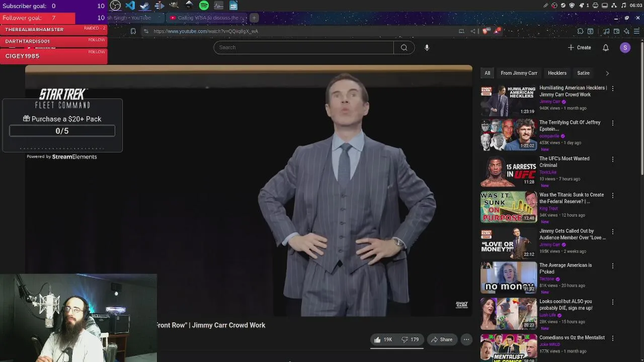Open the account avatar menu
Image resolution: width=644 pixels, height=362 pixels.
(625, 47)
